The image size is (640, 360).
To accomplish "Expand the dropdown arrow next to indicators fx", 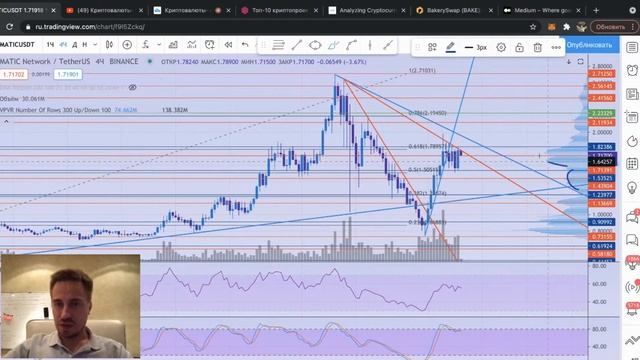I will (x=159, y=44).
